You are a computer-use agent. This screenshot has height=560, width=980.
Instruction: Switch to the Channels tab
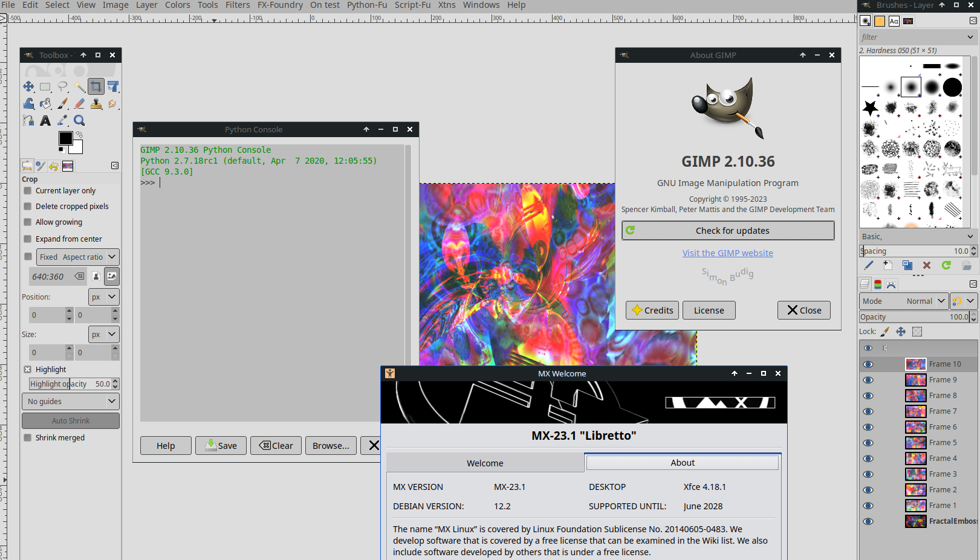pos(878,284)
